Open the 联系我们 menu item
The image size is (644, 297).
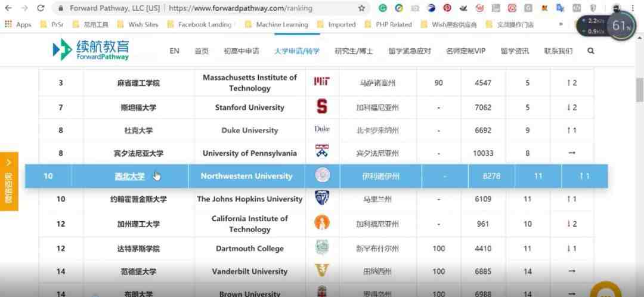click(x=558, y=51)
